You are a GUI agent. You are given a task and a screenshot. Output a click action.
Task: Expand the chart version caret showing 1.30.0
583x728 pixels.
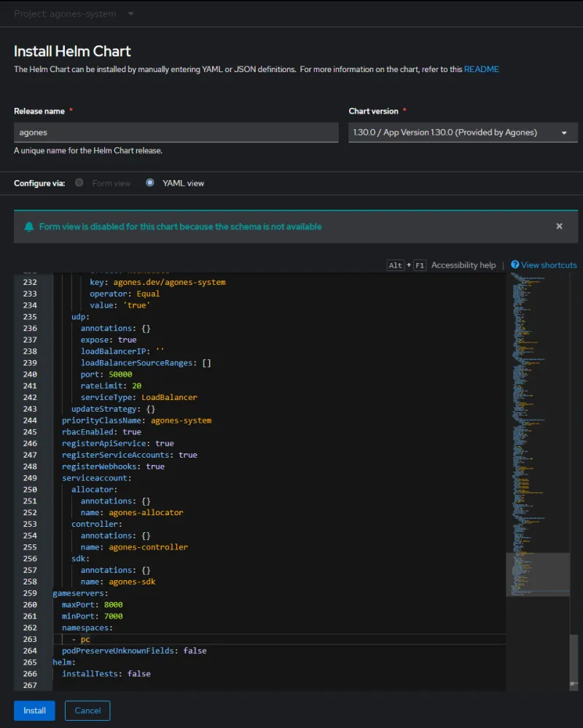[x=563, y=132]
